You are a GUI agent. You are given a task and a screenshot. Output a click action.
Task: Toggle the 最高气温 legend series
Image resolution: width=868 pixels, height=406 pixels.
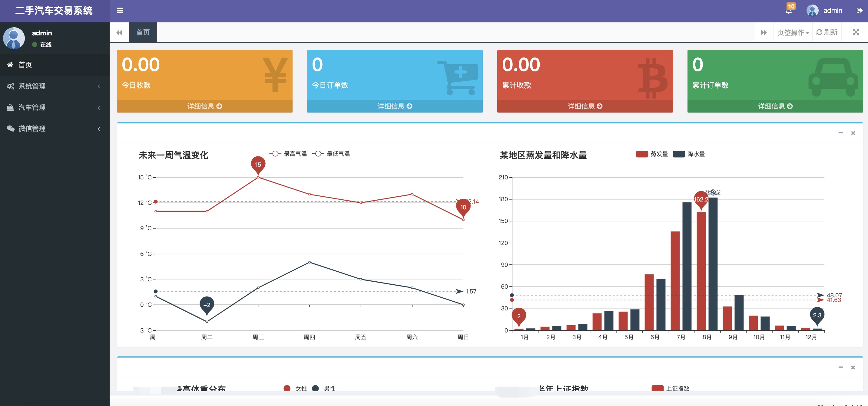(x=288, y=154)
